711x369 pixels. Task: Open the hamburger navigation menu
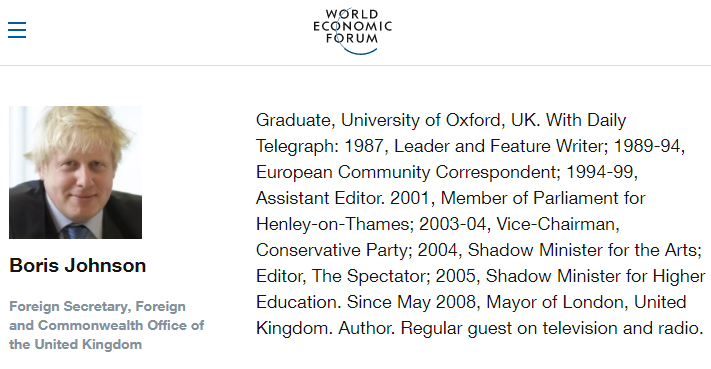17,30
